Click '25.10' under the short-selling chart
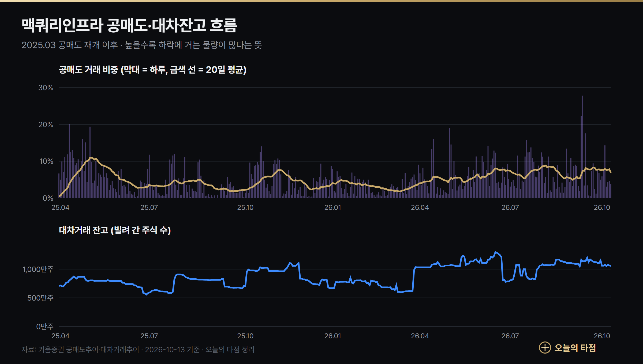 click(x=245, y=207)
